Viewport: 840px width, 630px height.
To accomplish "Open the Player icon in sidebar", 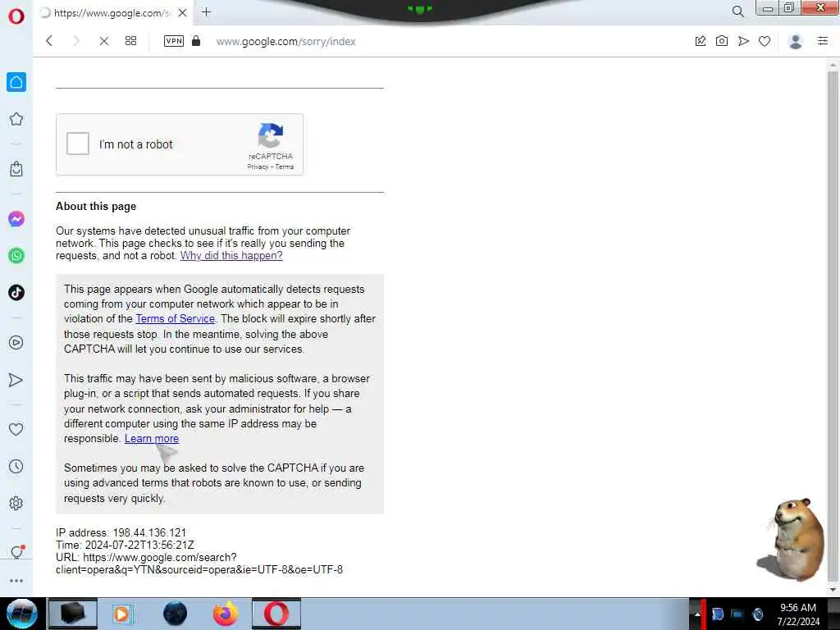I will click(x=16, y=342).
